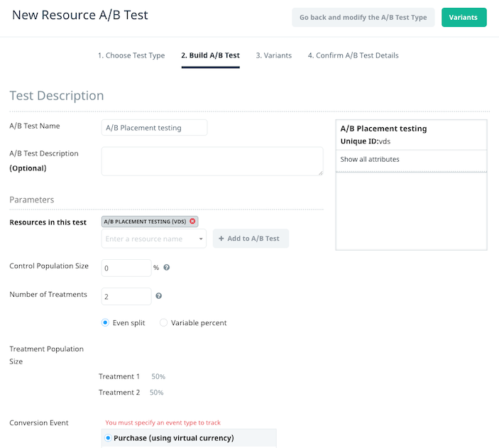Click the plus icon on Add to A/B Test
499x448 pixels.
tap(221, 239)
